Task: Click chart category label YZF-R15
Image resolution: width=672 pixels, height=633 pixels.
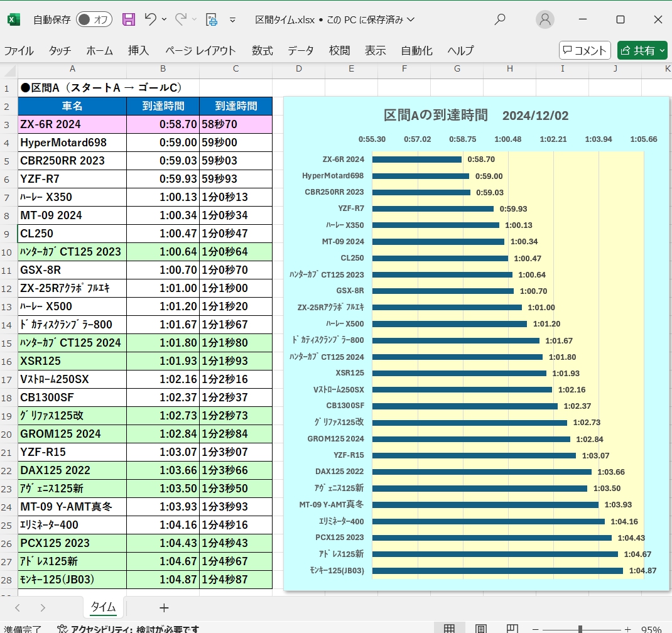Action: (349, 455)
